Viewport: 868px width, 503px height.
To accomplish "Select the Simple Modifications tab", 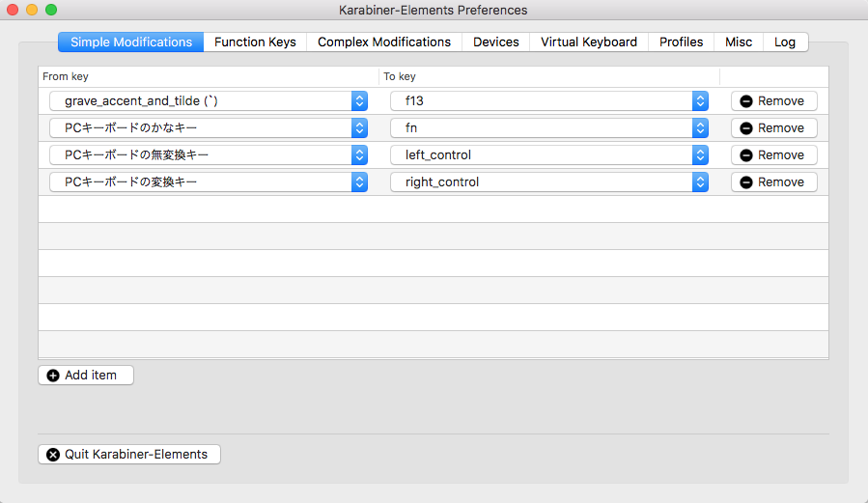I will tap(131, 42).
